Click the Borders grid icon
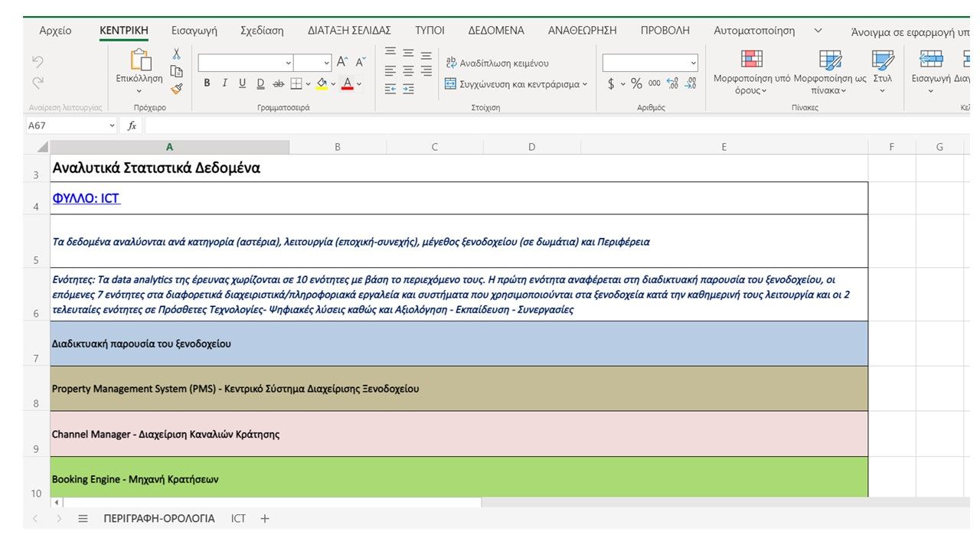980x551 pixels. pyautogui.click(x=296, y=83)
